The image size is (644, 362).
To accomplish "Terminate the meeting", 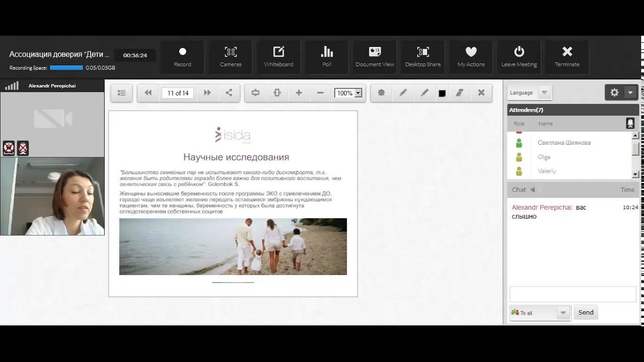I will click(567, 57).
